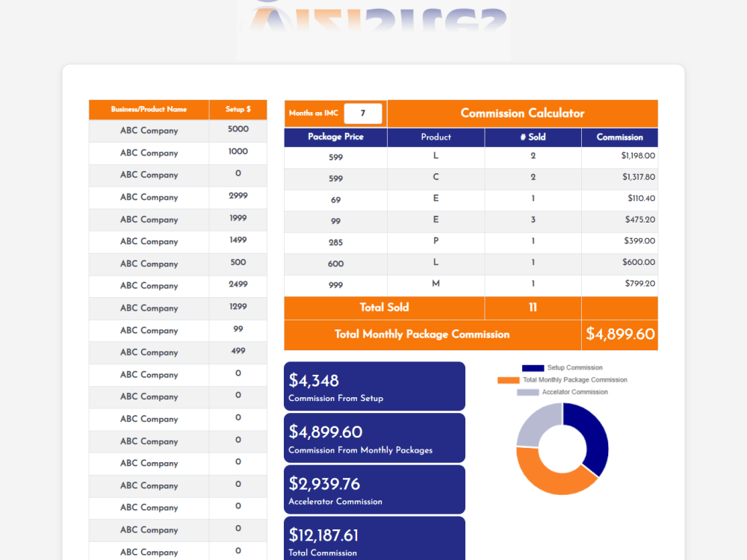Image resolution: width=747 pixels, height=560 pixels.
Task: Click the orange Total Monthly Package Commission swatch
Action: coord(508,380)
